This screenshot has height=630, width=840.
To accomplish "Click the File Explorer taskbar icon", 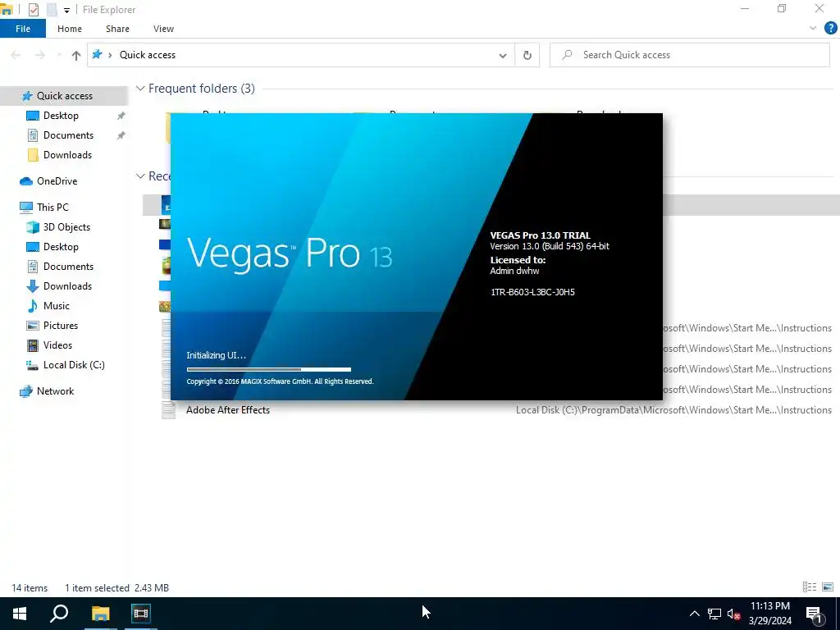I will point(100,614).
